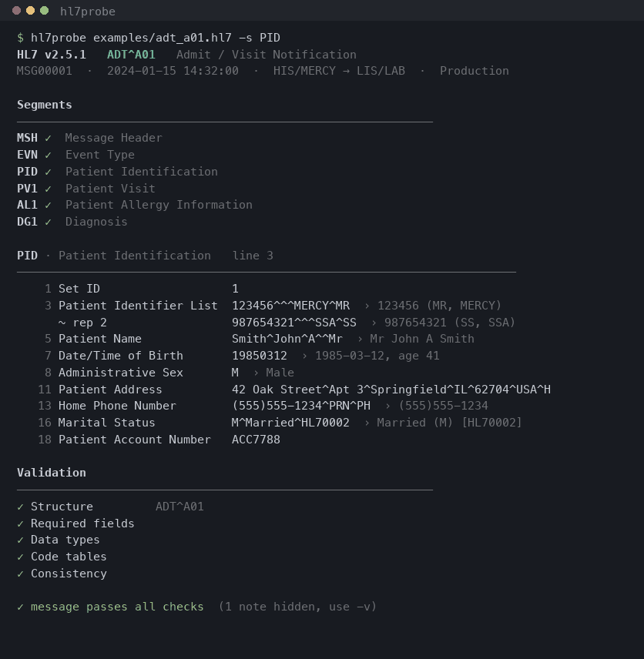Click the yellow window minimize dot

click(30, 11)
